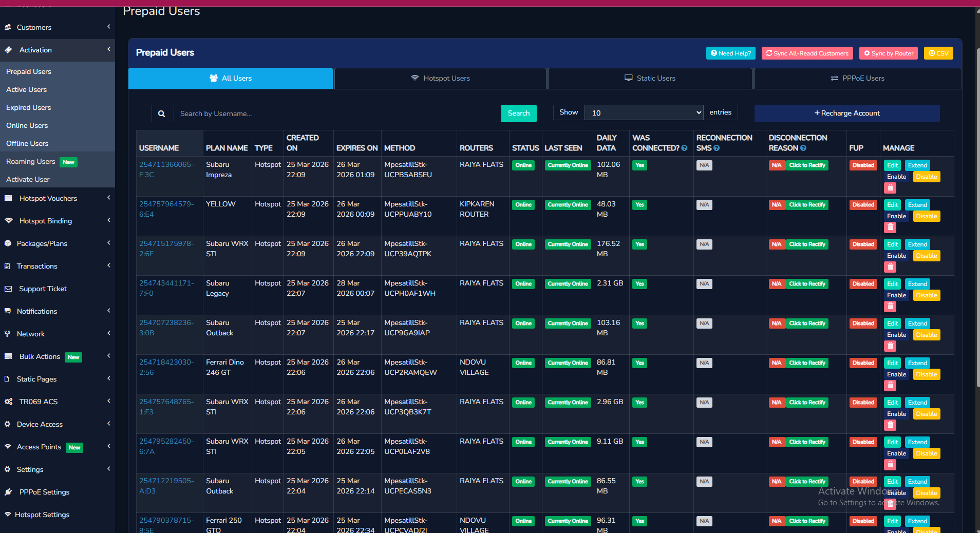The image size is (980, 533).
Task: Click the Recharge Account button
Action: point(846,113)
